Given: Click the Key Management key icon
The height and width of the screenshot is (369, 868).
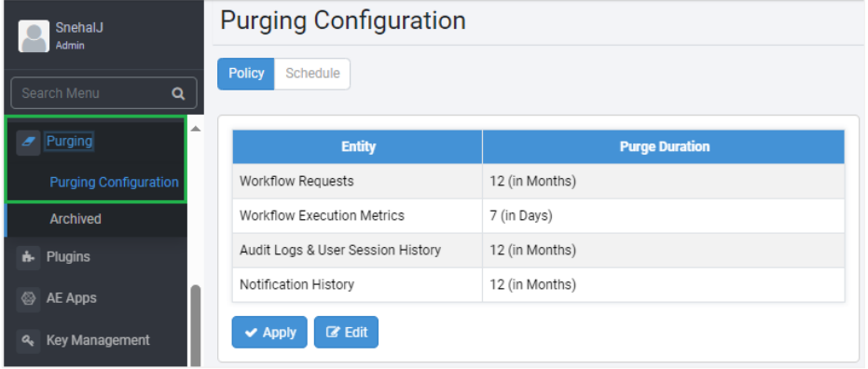Looking at the screenshot, I should (x=28, y=341).
